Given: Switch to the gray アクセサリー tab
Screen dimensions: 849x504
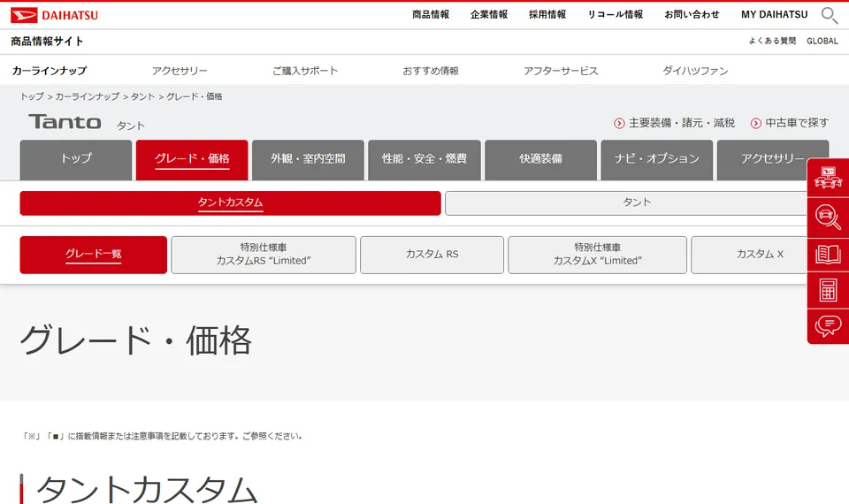Looking at the screenshot, I should click(x=773, y=160).
